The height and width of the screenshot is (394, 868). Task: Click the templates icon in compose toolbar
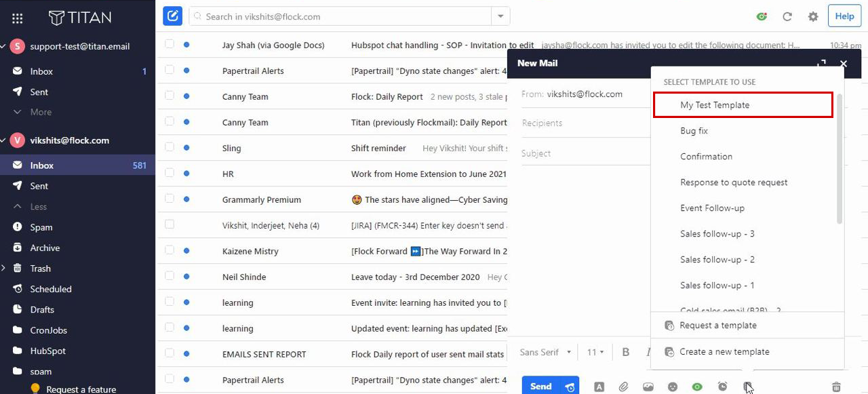(x=747, y=387)
